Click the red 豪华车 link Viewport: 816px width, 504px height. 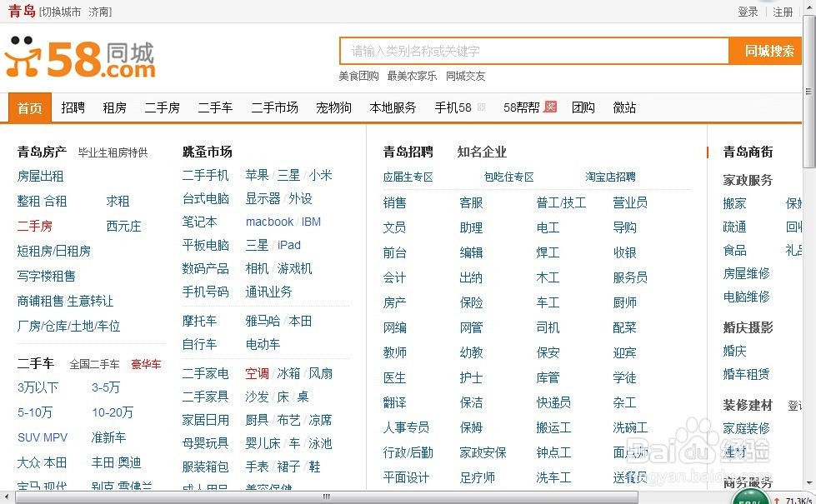coord(146,364)
